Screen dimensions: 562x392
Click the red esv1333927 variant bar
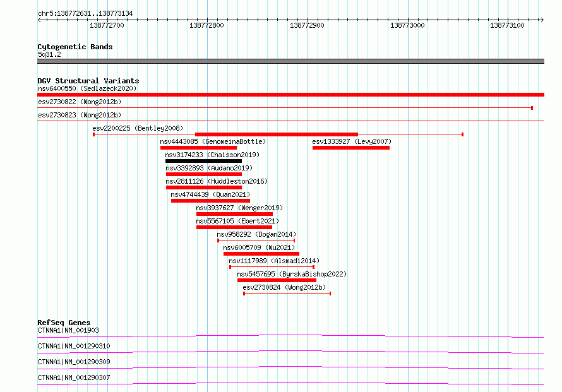351,148
